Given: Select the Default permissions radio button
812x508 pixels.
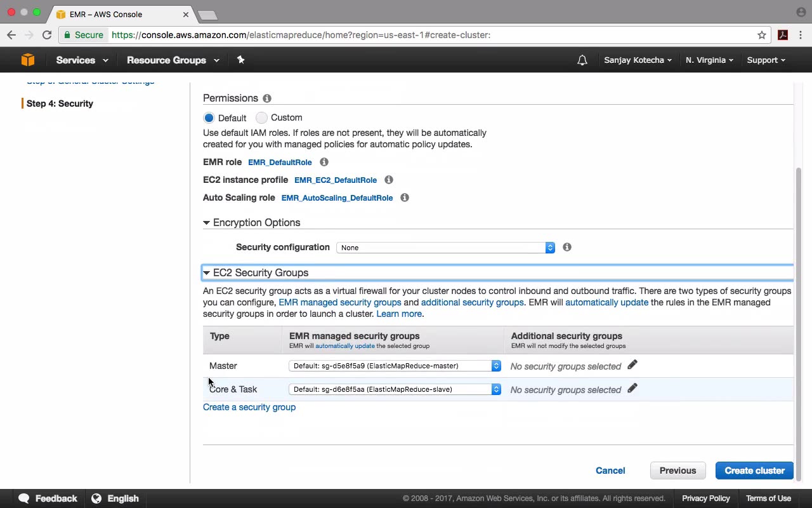Looking at the screenshot, I should [209, 117].
